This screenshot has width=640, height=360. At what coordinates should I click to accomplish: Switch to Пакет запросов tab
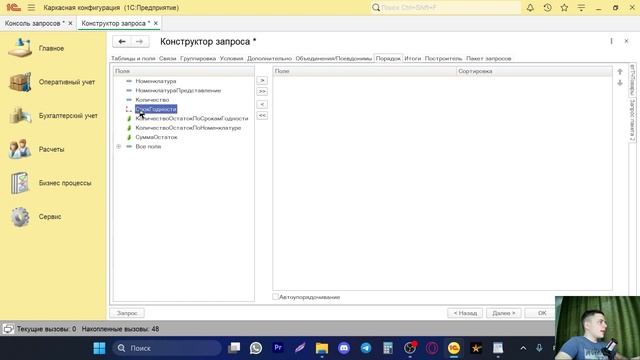click(489, 58)
